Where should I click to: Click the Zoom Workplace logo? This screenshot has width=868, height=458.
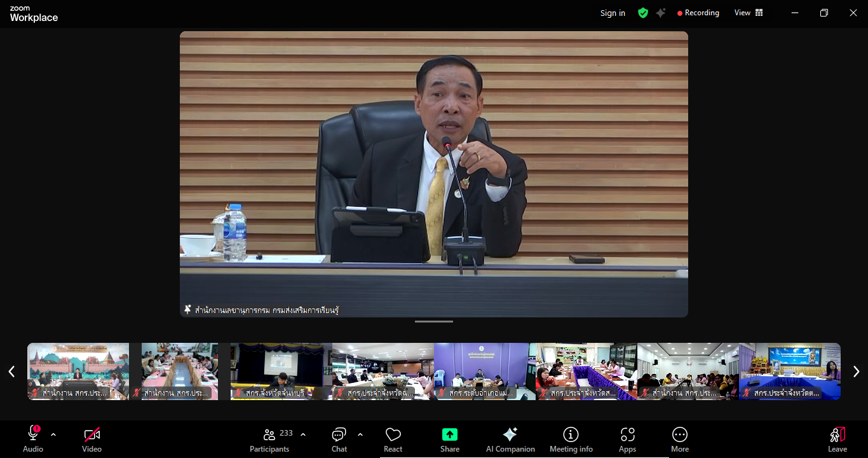pyautogui.click(x=34, y=13)
